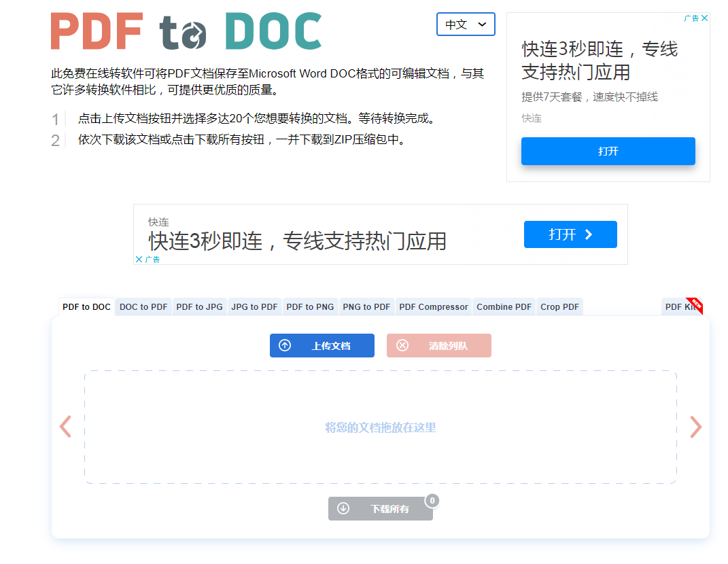
Task: Switch to the DOC to PDF tab
Action: [143, 306]
